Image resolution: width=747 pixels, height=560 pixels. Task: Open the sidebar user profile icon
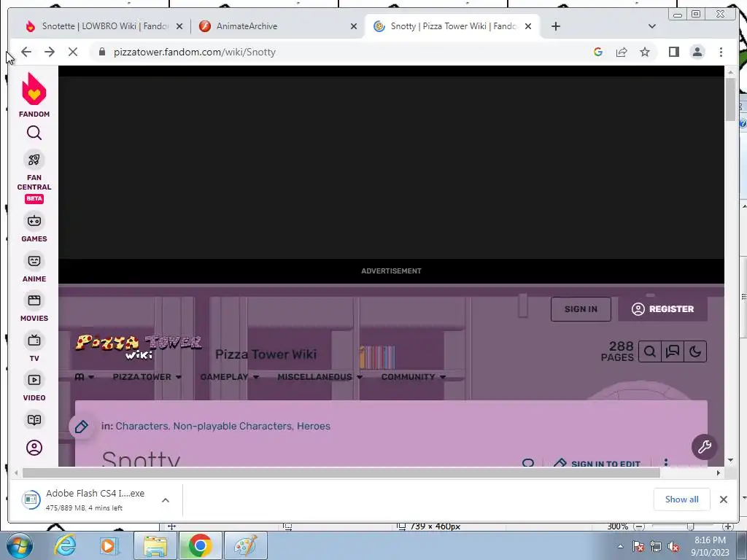[34, 448]
